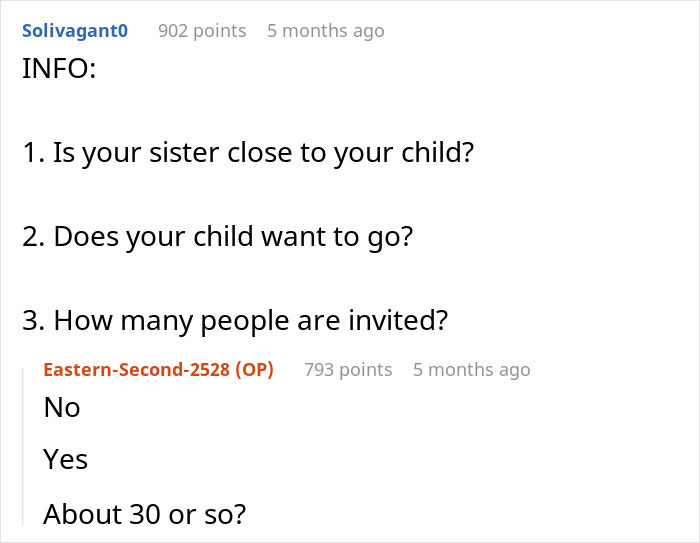This screenshot has height=543, width=700.
Task: Click the 793 points score
Action: point(348,370)
